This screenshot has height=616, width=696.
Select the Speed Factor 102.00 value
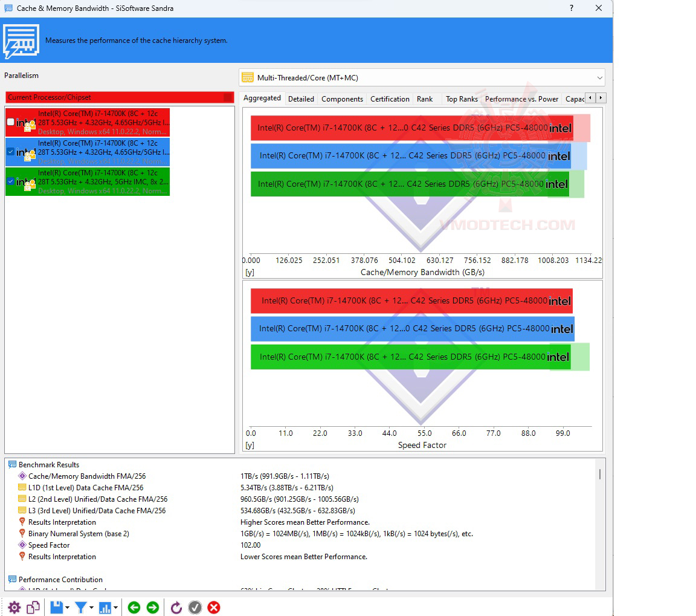click(250, 545)
